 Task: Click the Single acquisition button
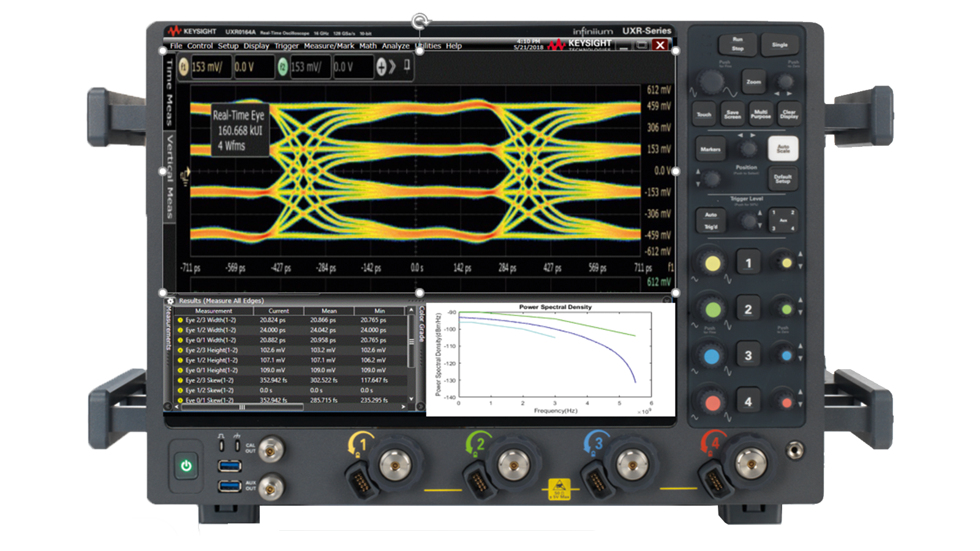(780, 45)
